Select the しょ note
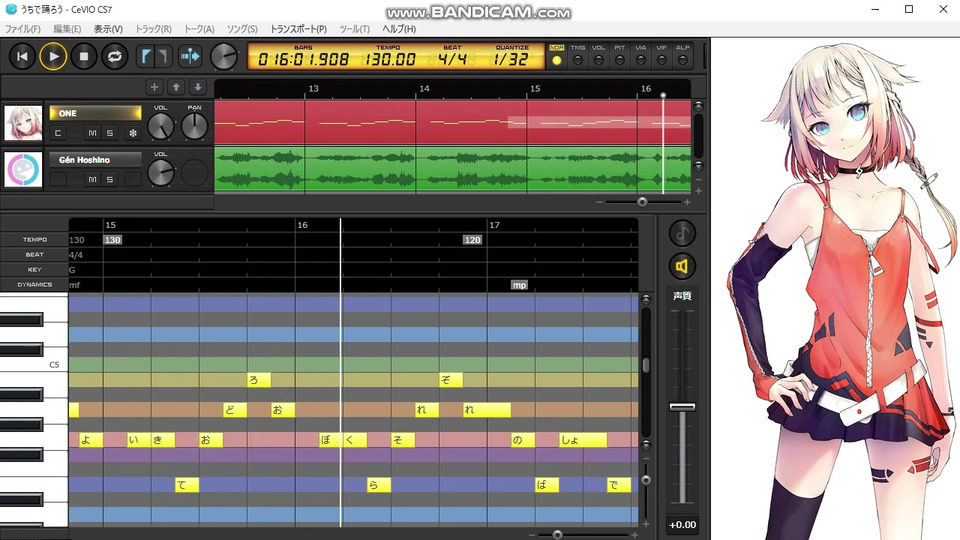This screenshot has width=960, height=540. tap(583, 440)
